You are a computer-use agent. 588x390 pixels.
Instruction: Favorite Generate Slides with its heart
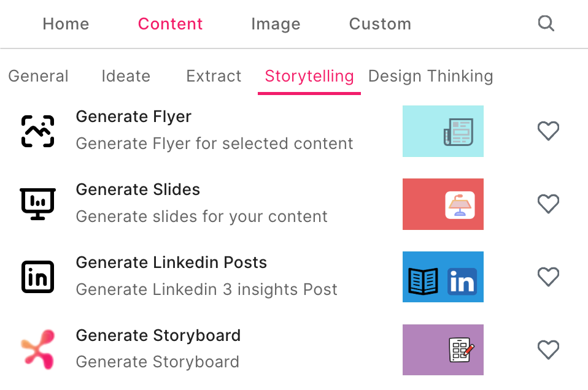(548, 204)
